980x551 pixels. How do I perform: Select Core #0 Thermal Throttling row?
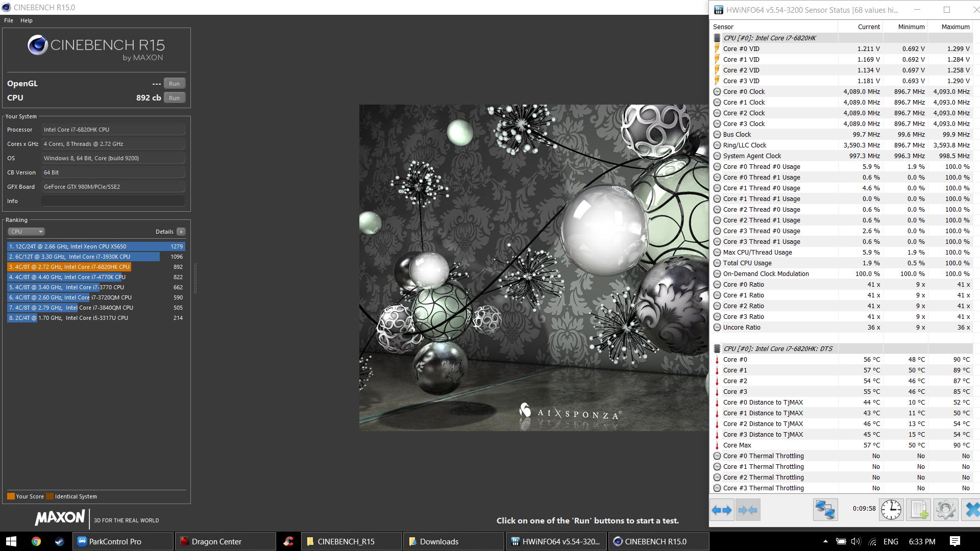tap(842, 456)
